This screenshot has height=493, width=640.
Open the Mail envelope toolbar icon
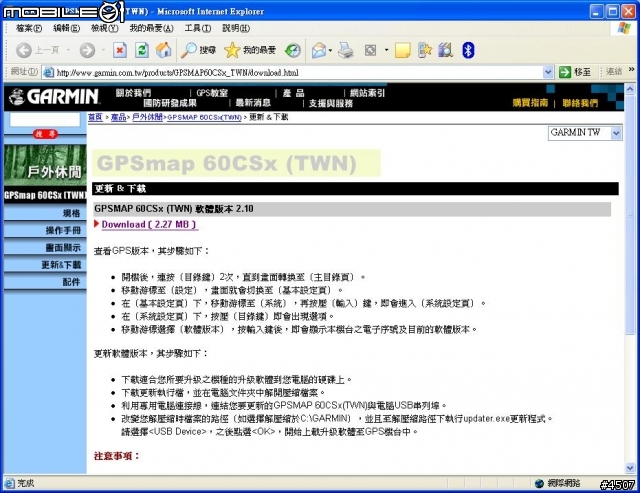tap(319, 51)
